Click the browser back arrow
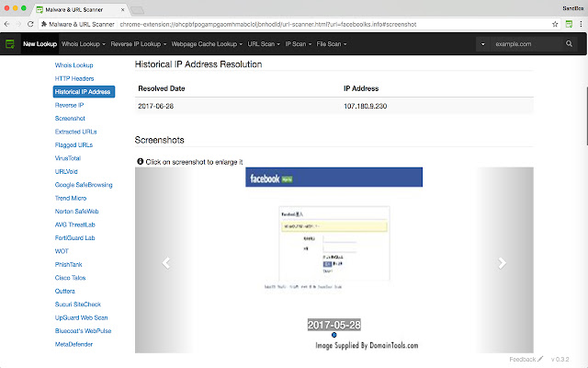The width and height of the screenshot is (588, 368). tap(6, 25)
